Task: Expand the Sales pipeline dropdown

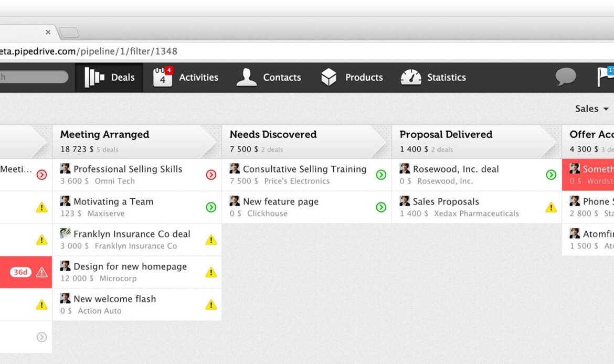Action: (x=591, y=109)
